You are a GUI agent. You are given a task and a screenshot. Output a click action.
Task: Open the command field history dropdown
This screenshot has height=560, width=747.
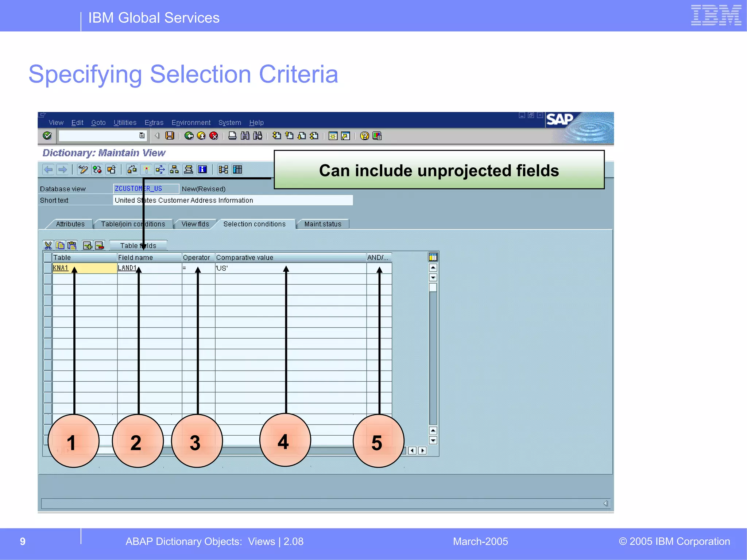[x=142, y=136]
